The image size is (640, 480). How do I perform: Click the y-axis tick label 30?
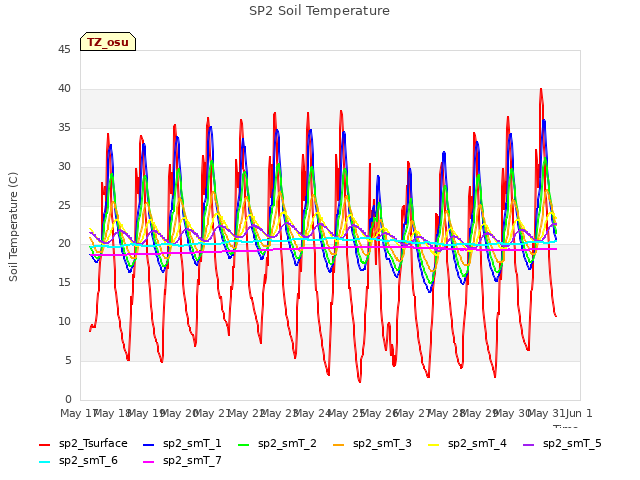tap(64, 166)
